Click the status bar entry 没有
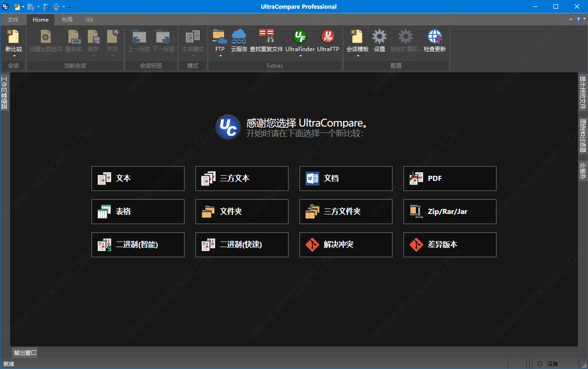Screen dimensions: 588x369 pyautogui.click(x=553, y=364)
